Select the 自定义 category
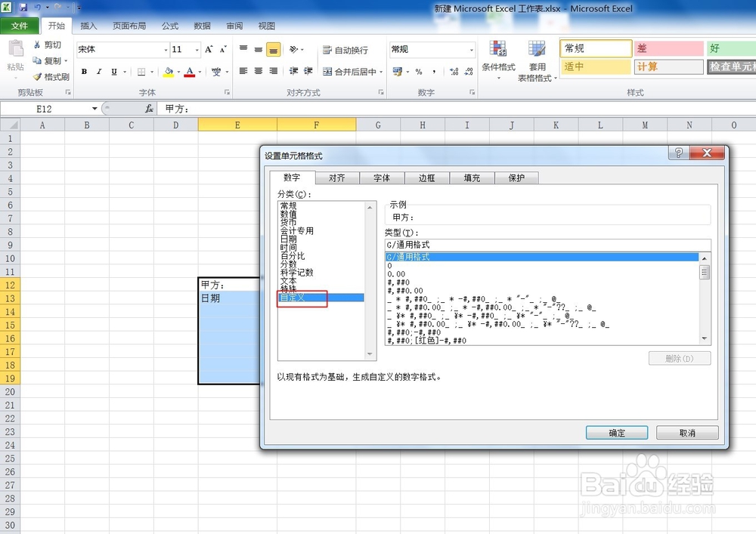756x534 pixels. [321, 298]
